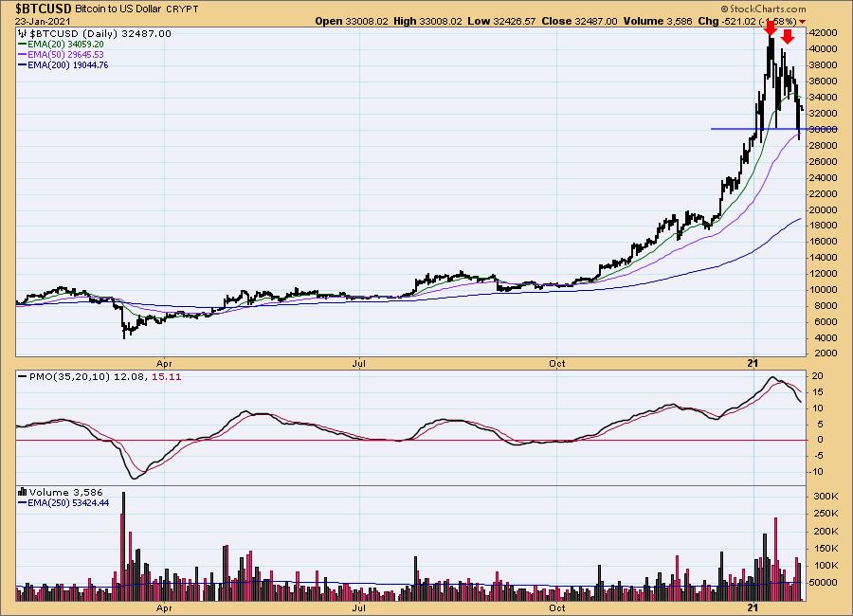Click the navy EMA(200) line swatch in legend

click(x=23, y=64)
